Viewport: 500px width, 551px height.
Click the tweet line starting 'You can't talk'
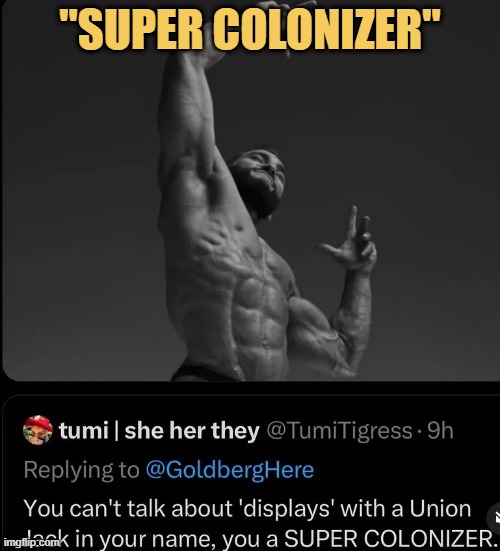[x=247, y=508]
